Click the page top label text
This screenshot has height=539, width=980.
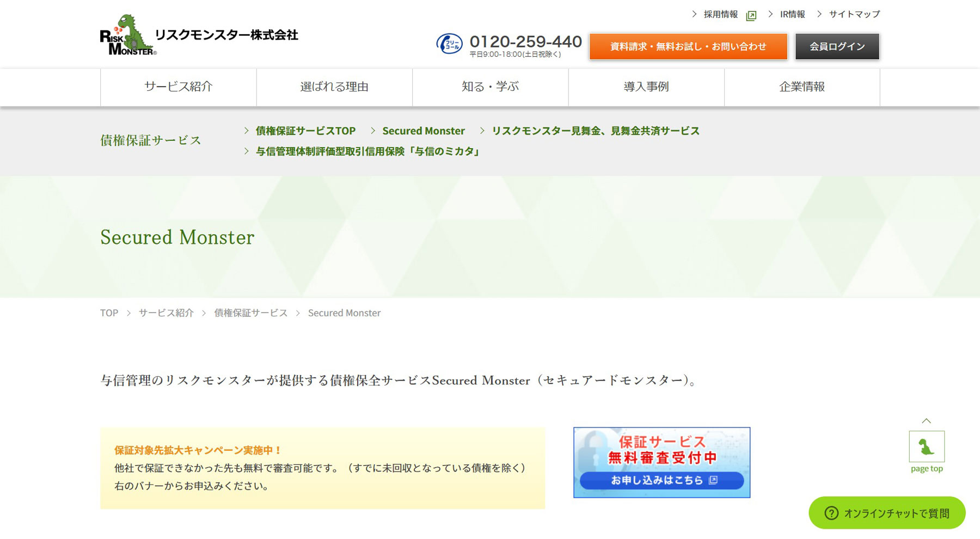(927, 469)
